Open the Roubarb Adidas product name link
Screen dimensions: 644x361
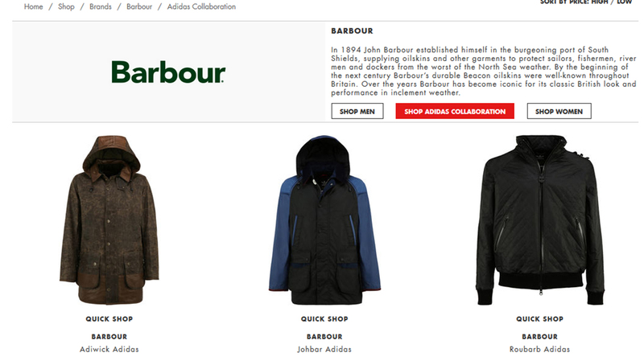(539, 350)
